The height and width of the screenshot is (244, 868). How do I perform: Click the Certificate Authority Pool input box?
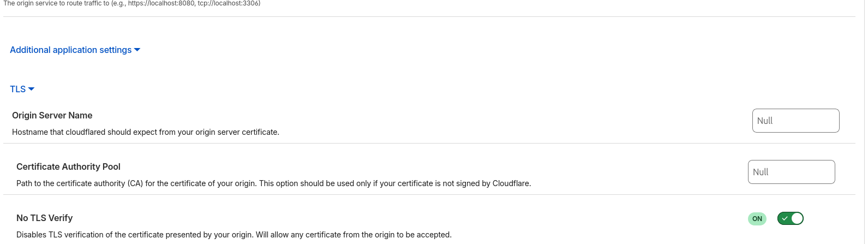pos(791,172)
